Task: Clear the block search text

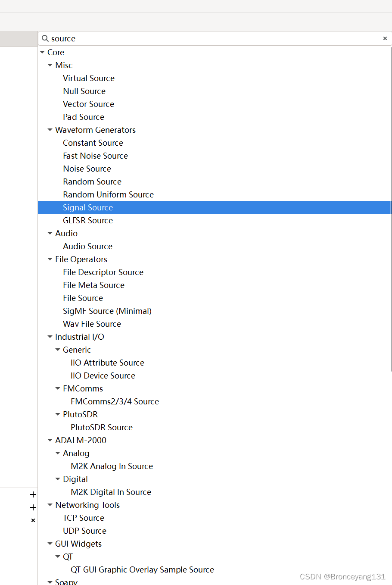Action: [385, 38]
